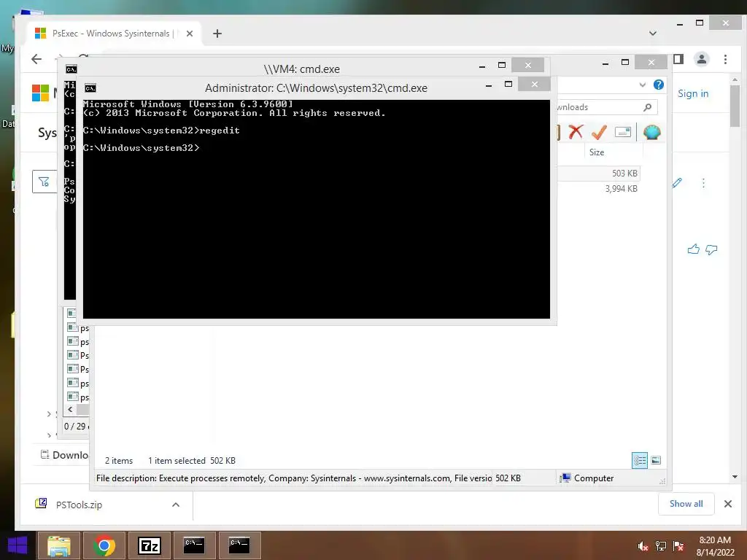Click the VM4 cmd.exe title bar icon
The width and height of the screenshot is (747, 560).
click(x=71, y=69)
